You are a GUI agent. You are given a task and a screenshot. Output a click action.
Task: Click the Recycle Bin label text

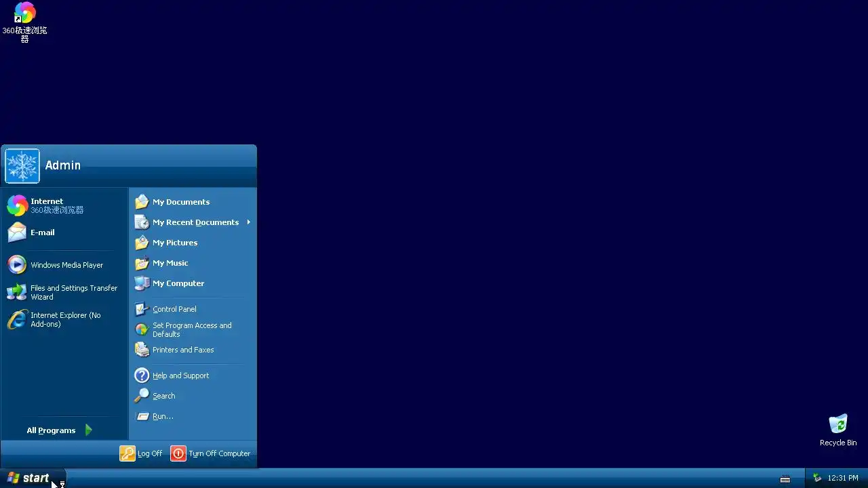point(838,443)
